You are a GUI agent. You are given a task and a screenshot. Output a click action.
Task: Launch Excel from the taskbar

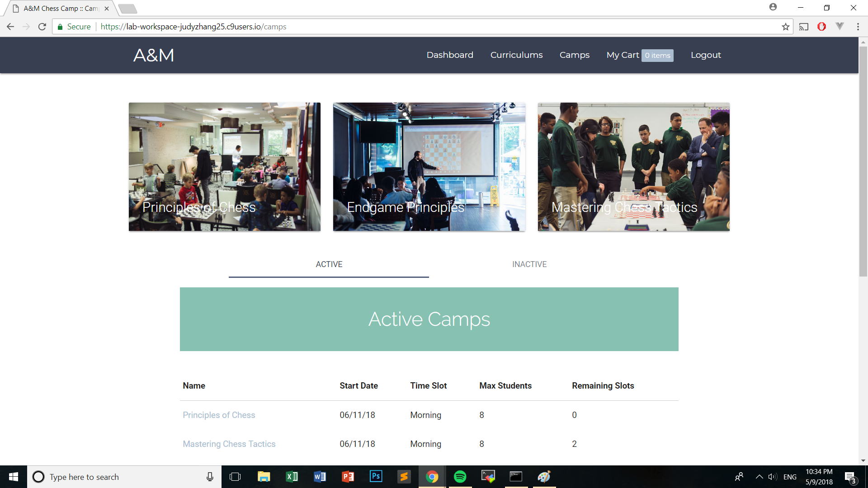292,477
